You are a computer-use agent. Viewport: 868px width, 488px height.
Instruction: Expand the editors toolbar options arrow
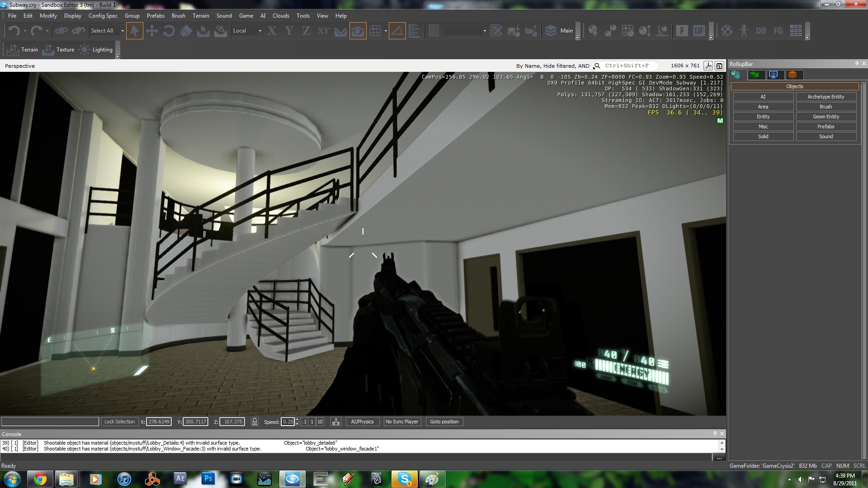point(807,38)
